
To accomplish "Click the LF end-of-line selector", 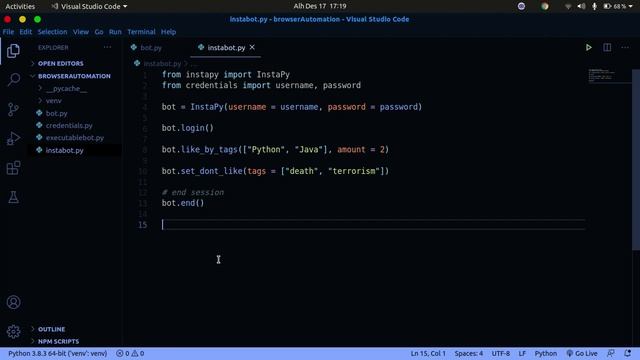I will [522, 353].
